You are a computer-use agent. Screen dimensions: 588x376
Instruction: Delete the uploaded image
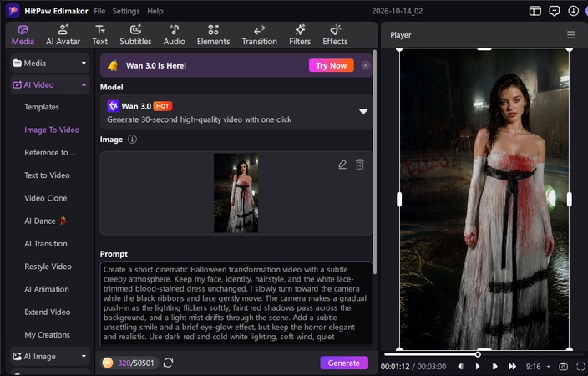360,165
